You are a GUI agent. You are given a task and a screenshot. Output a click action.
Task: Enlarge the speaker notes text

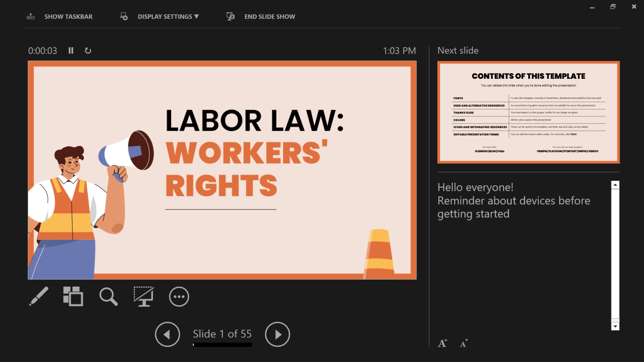click(442, 343)
